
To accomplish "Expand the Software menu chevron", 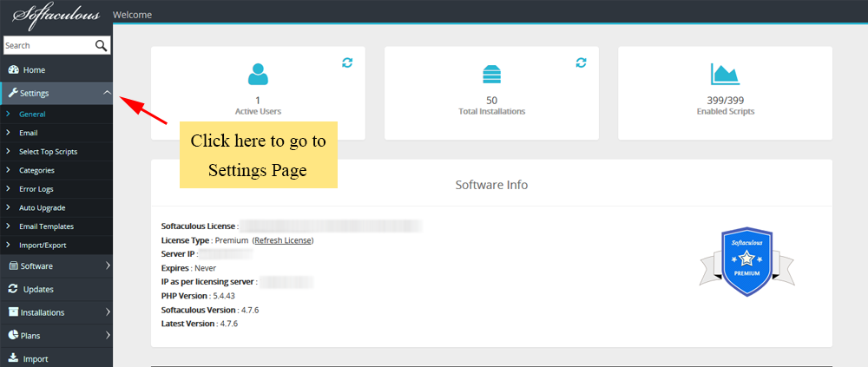I will click(x=108, y=266).
